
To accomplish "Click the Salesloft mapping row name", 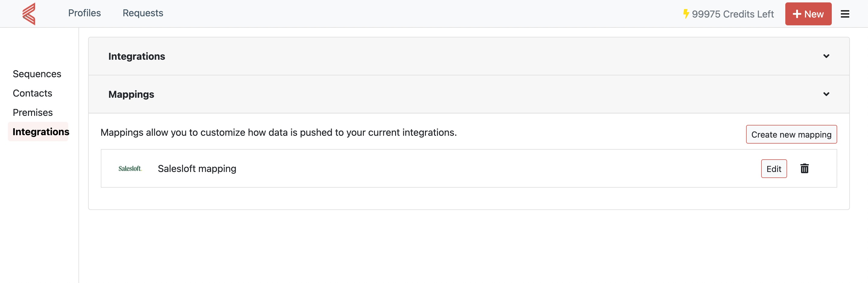I will pos(197,168).
